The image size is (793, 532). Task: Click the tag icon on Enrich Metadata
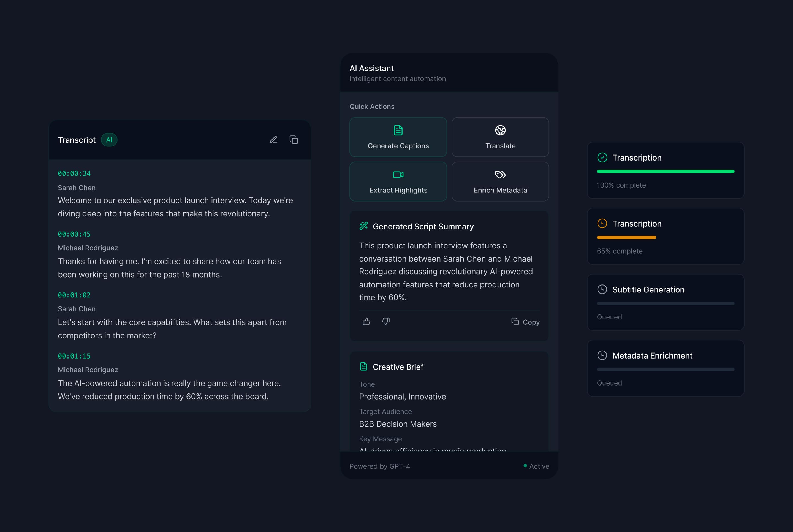point(500,174)
